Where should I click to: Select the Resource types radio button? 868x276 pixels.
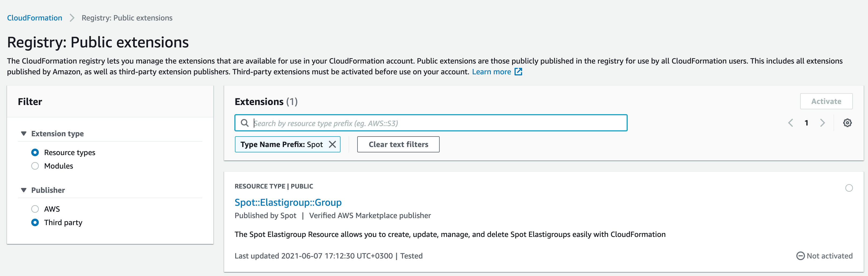(x=35, y=153)
